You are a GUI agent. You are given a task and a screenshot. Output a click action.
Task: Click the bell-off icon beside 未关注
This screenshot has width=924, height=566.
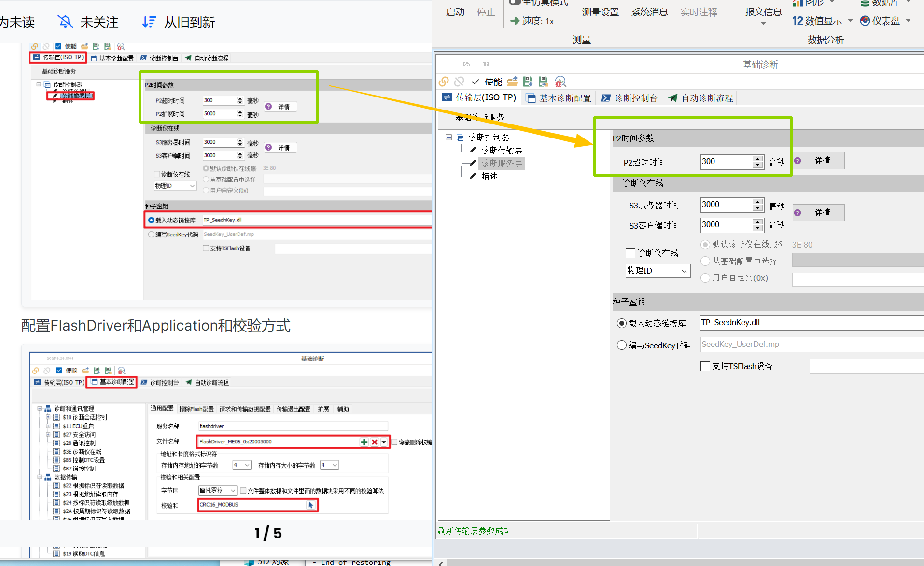(x=65, y=22)
